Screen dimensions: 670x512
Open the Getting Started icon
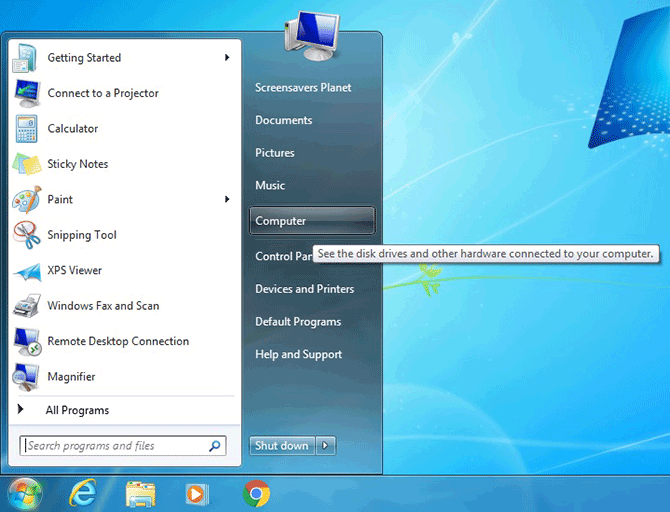tap(25, 58)
